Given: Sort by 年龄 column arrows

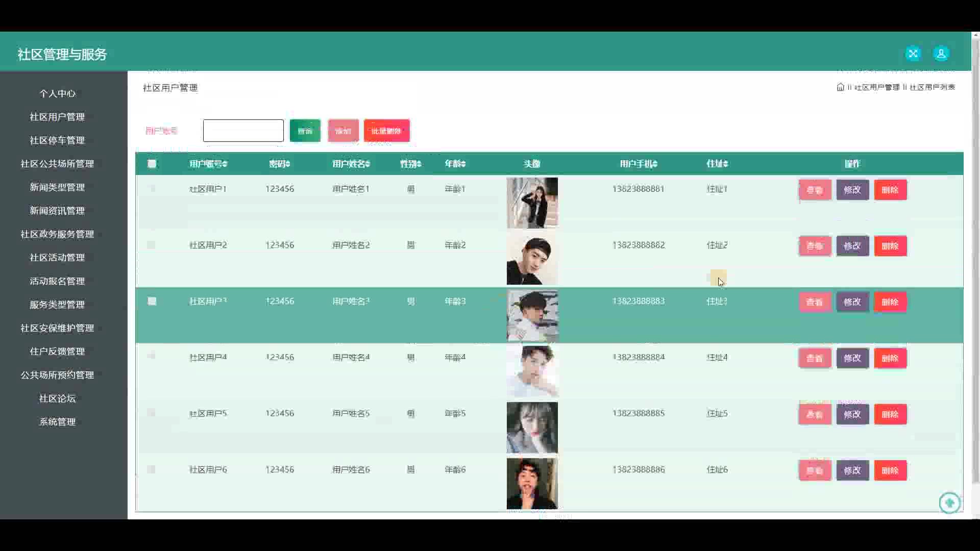Looking at the screenshot, I should pos(463,164).
